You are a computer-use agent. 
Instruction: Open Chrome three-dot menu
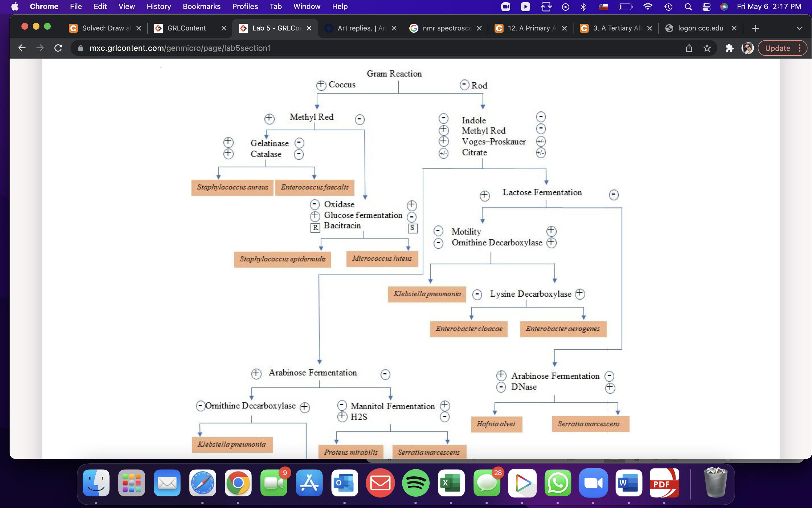click(800, 48)
